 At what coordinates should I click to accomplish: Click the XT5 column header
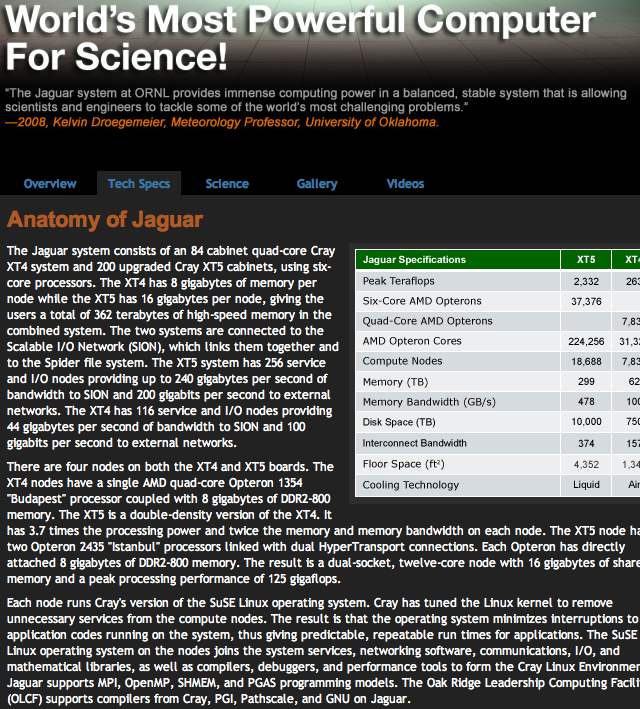(586, 260)
